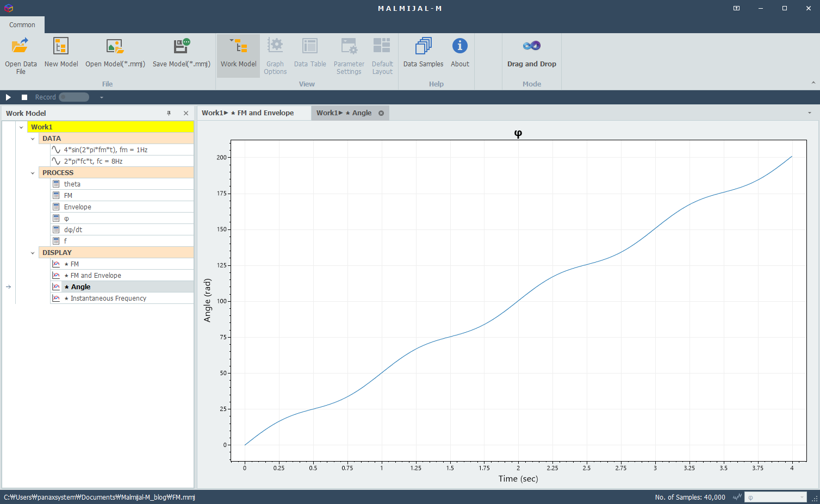820x504 pixels.
Task: Open the document tab list dropdown
Action: (x=809, y=113)
